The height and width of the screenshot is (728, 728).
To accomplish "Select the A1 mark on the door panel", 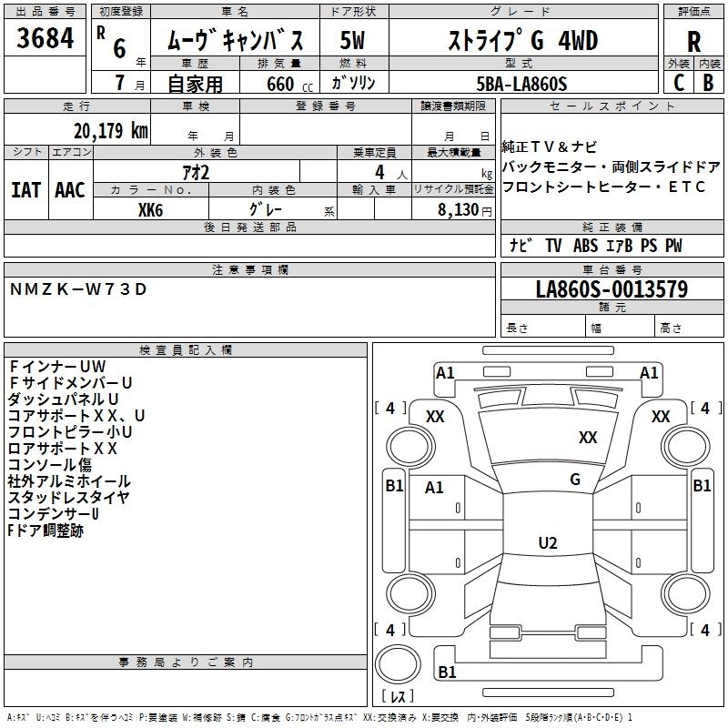I will 435,488.
